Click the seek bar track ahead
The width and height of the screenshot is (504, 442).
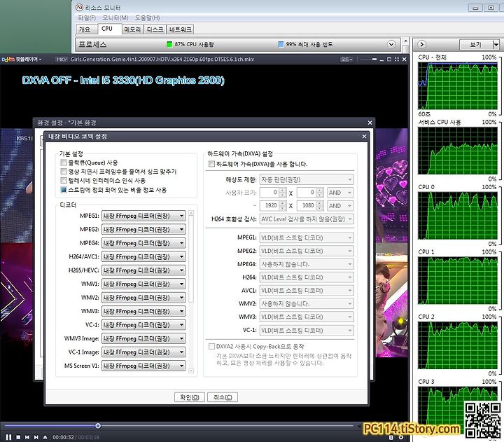[227, 426]
